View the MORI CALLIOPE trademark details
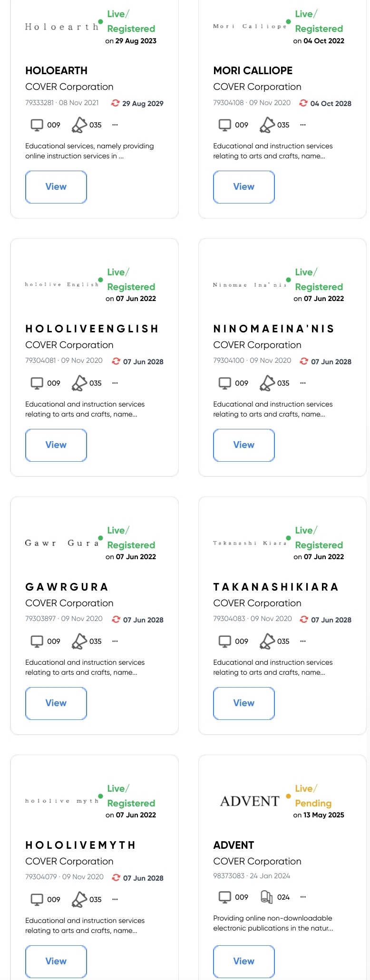 coord(244,187)
